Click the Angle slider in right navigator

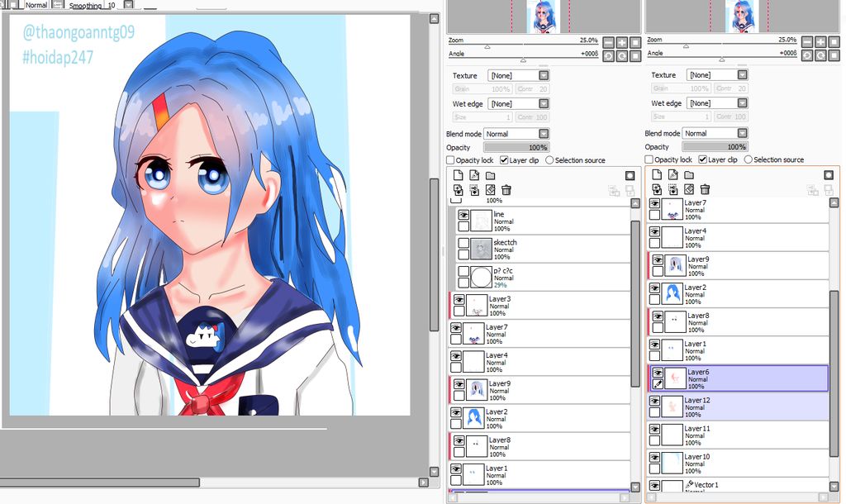click(x=722, y=59)
